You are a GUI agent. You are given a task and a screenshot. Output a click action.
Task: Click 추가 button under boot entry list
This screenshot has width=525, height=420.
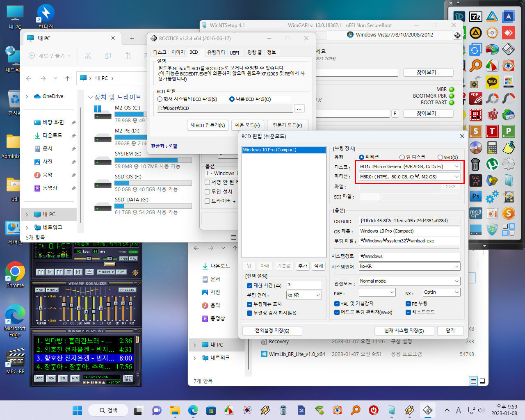point(303,266)
